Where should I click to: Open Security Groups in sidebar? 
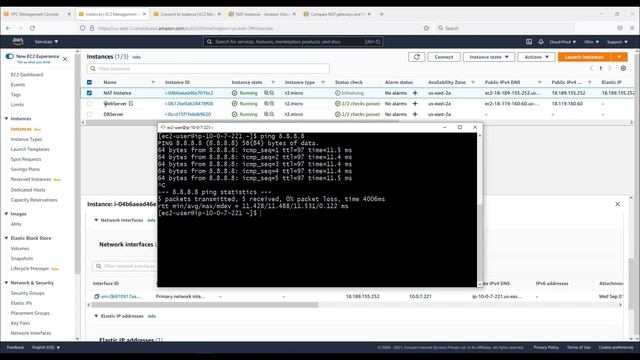[x=27, y=293]
